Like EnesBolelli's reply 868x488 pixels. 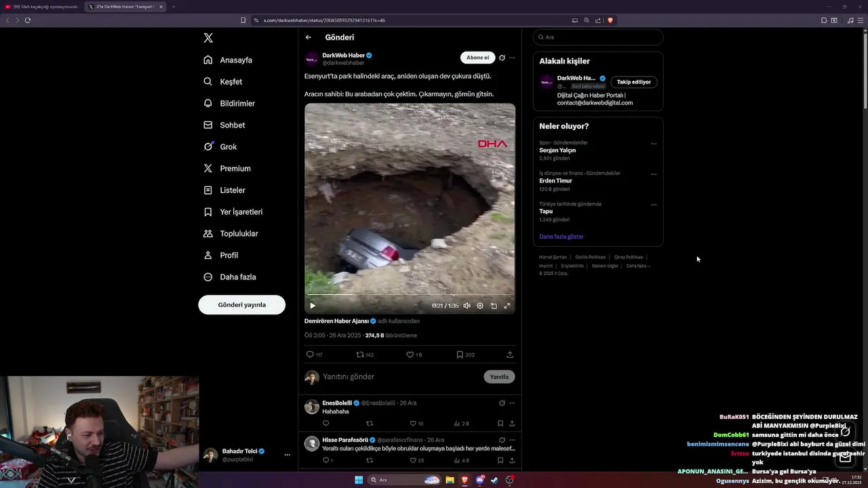pyautogui.click(x=416, y=424)
